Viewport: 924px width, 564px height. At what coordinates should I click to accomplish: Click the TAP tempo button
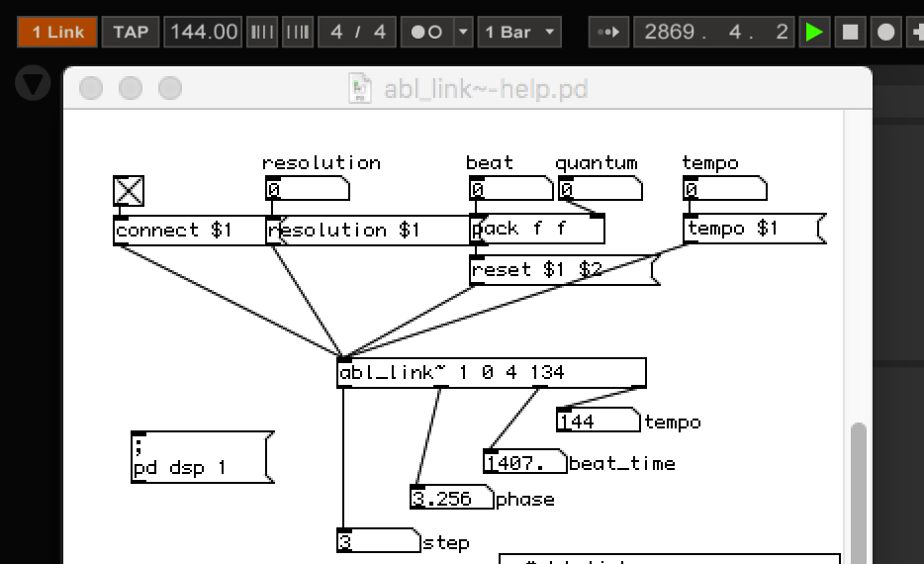click(131, 32)
